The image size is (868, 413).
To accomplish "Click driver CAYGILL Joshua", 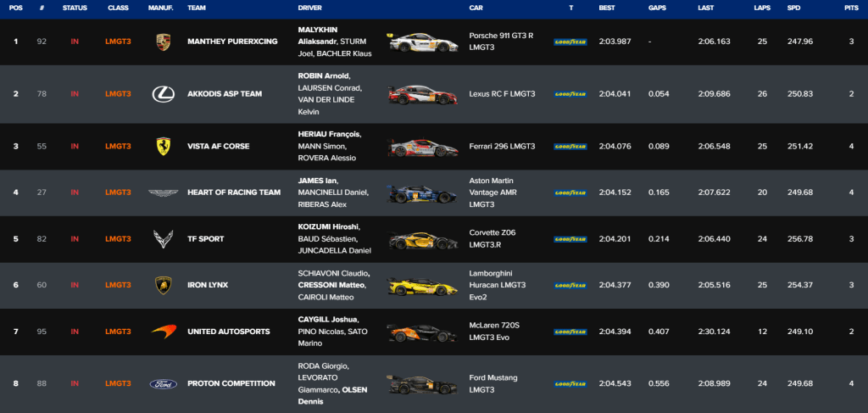I will coord(327,320).
